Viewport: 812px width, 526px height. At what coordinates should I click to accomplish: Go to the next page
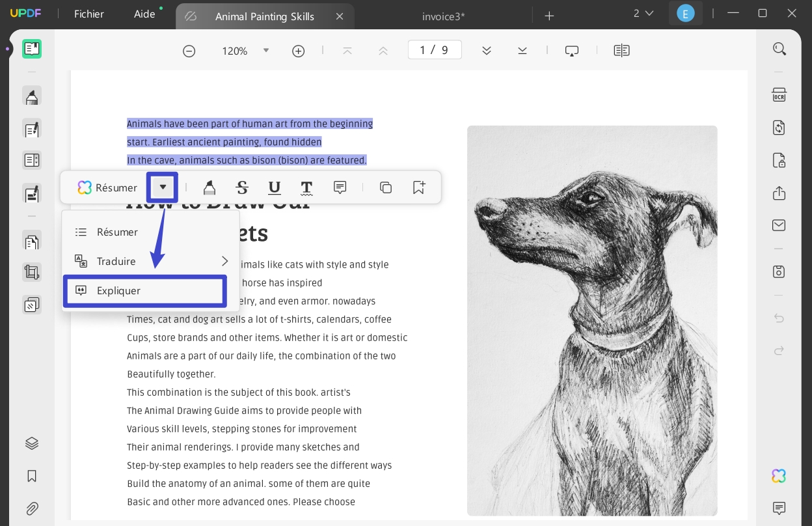486,51
